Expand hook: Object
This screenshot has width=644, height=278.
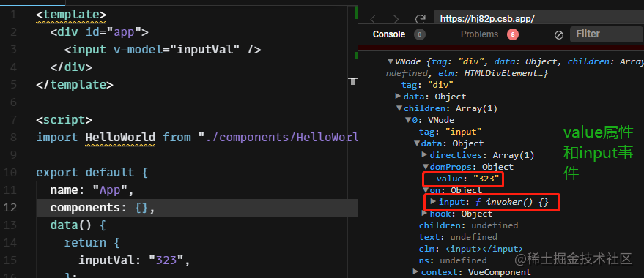click(x=425, y=213)
